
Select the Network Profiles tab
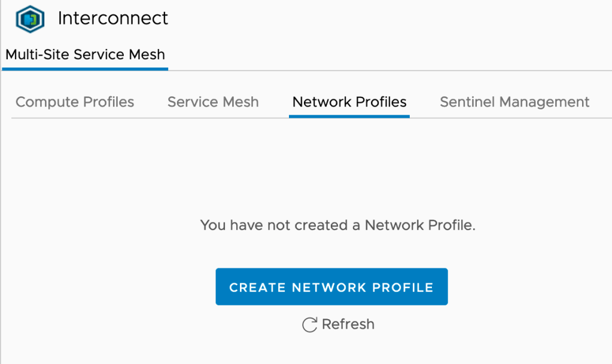[349, 102]
